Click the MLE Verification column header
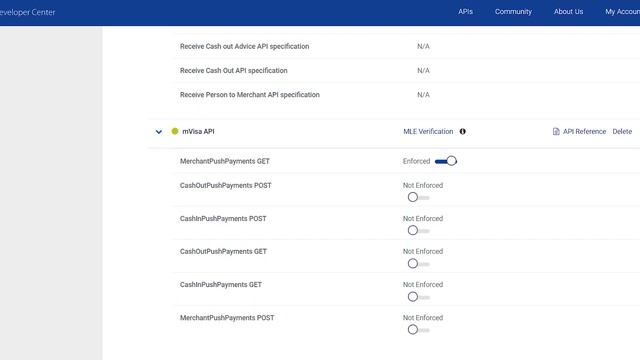The height and width of the screenshot is (360, 640). [x=428, y=131]
